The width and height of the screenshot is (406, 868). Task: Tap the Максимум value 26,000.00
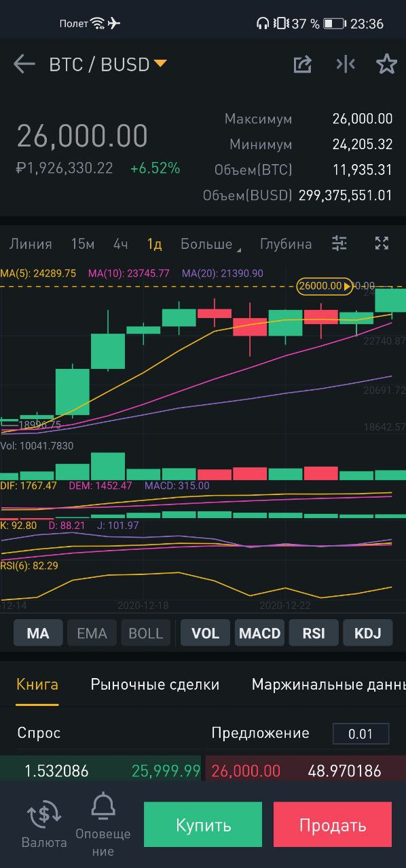[363, 119]
